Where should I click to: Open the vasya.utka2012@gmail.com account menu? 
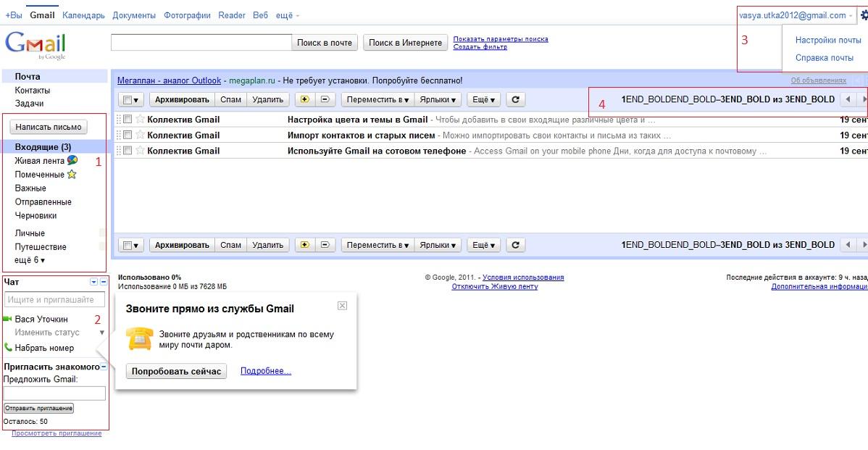[x=796, y=15]
